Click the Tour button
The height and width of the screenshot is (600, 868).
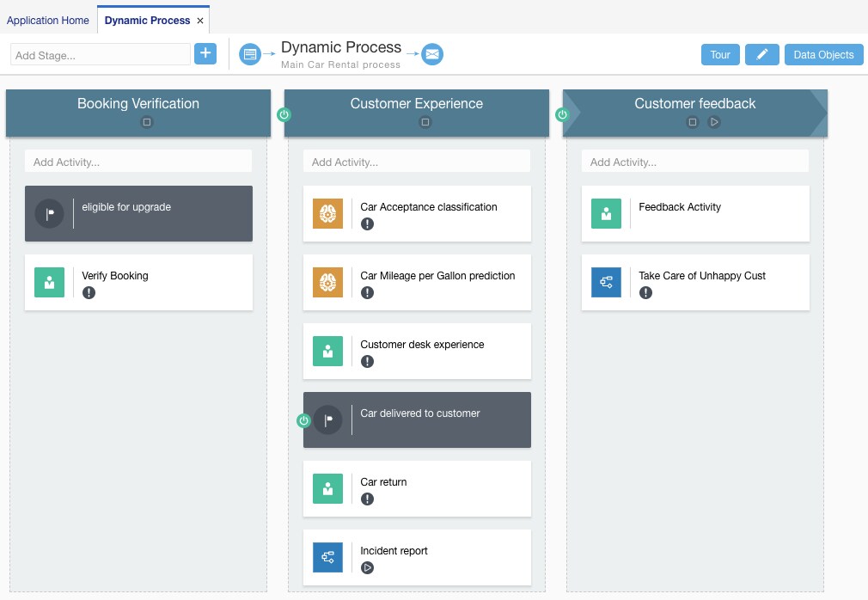(720, 54)
